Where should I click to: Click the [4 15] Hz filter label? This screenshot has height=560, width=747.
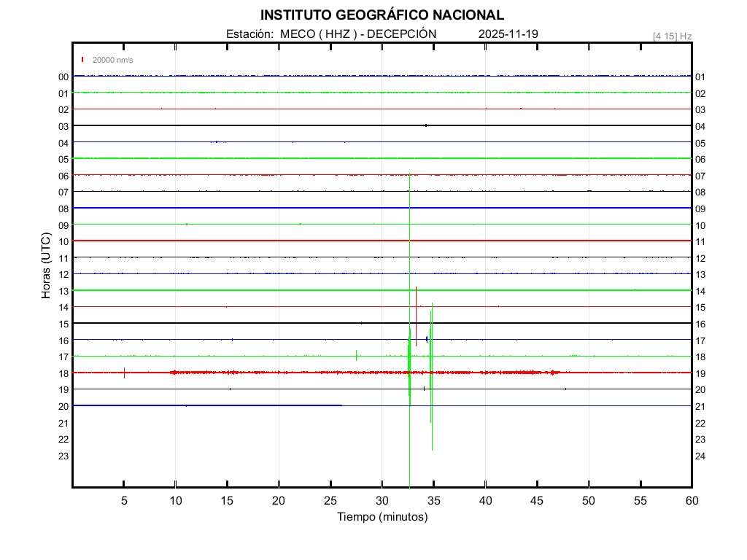tap(672, 36)
